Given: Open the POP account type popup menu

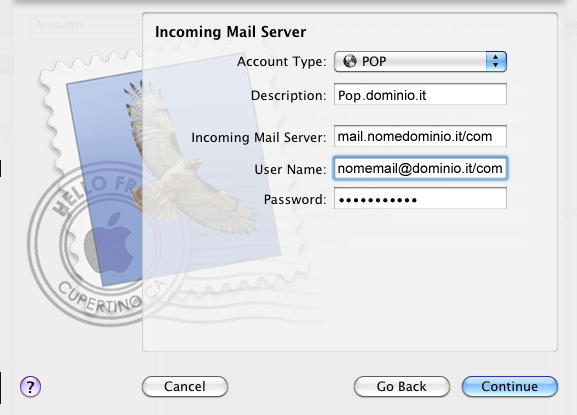Looking at the screenshot, I should coord(420,61).
